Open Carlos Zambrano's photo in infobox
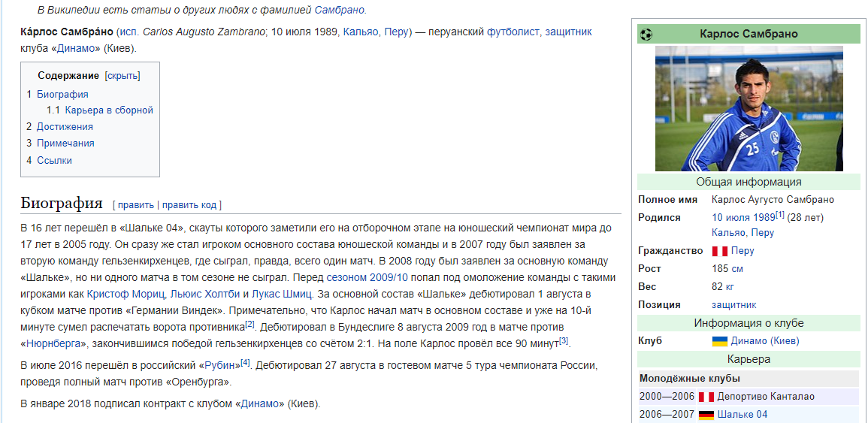868x423 pixels. (749, 109)
